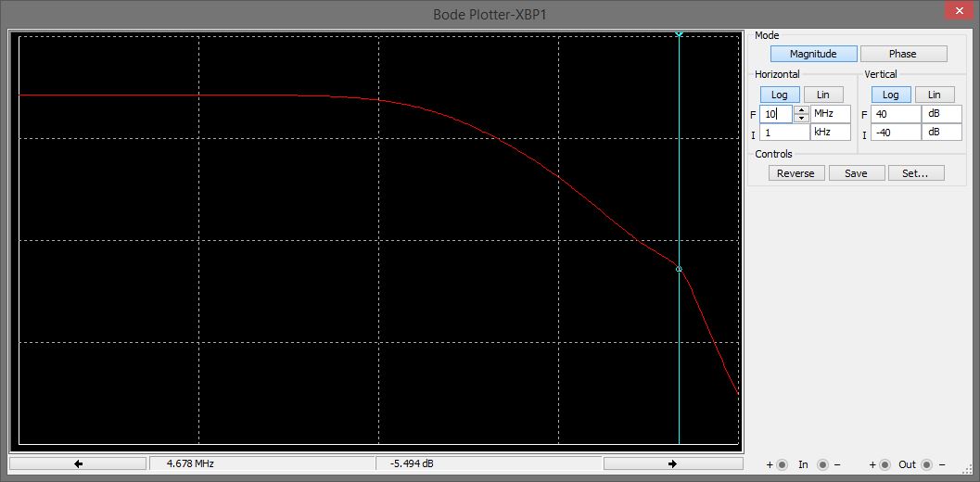
Task: Click the horizontal final frequency value field
Action: tap(776, 114)
